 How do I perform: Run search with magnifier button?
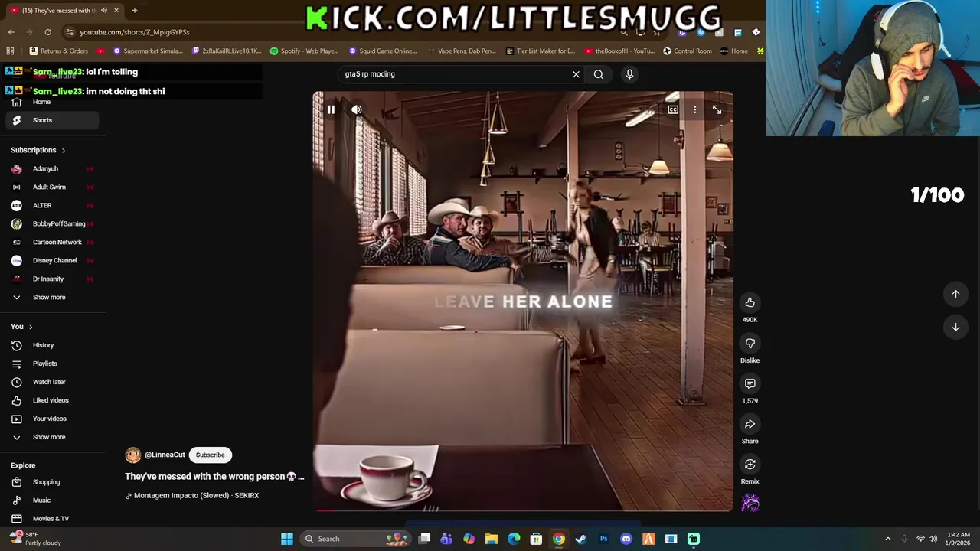599,74
